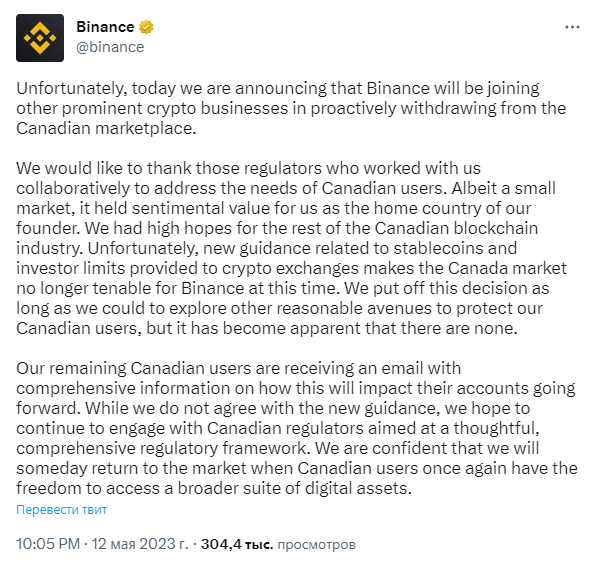This screenshot has width=596, height=570.
Task: Visit the @binance handle link
Action: point(110,47)
